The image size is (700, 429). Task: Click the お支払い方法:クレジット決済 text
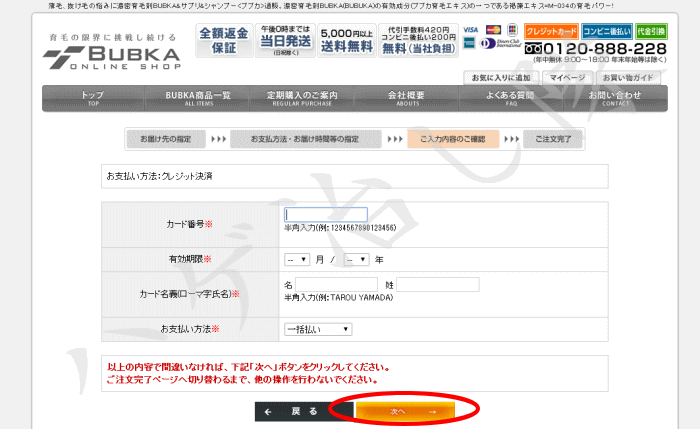tap(159, 176)
